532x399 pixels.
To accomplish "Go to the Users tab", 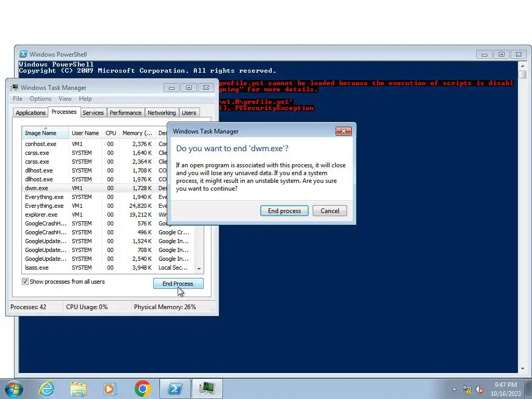I will tap(189, 113).
